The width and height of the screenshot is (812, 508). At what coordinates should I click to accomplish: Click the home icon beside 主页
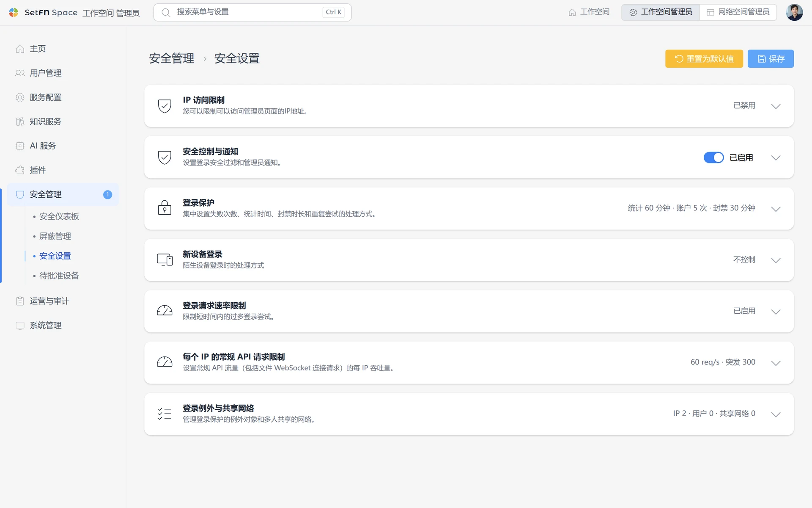pyautogui.click(x=20, y=49)
